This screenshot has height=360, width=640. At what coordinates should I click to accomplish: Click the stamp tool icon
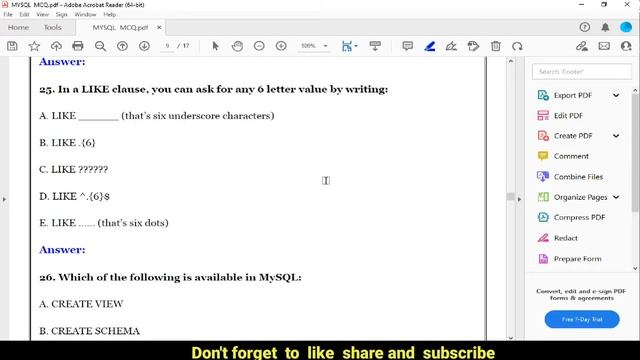(x=473, y=46)
